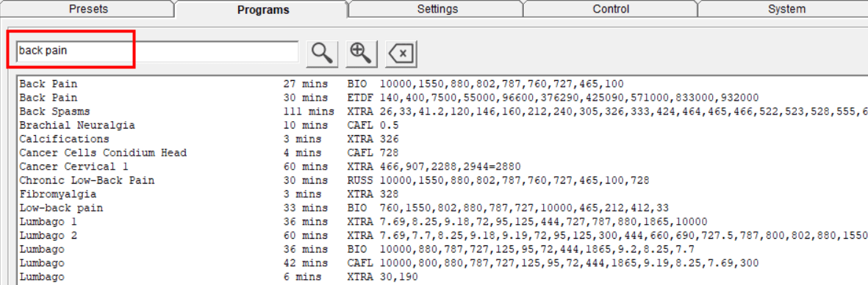Select the Calcifications program row
This screenshot has height=285, width=868.
pos(442,139)
